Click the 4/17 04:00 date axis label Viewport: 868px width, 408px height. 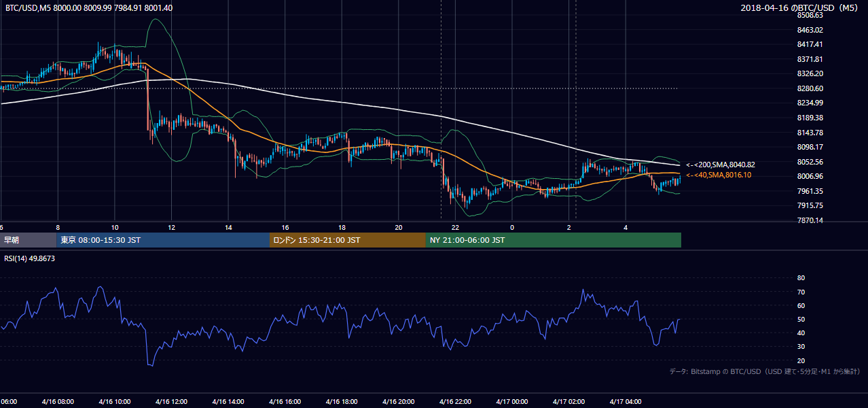(626, 401)
